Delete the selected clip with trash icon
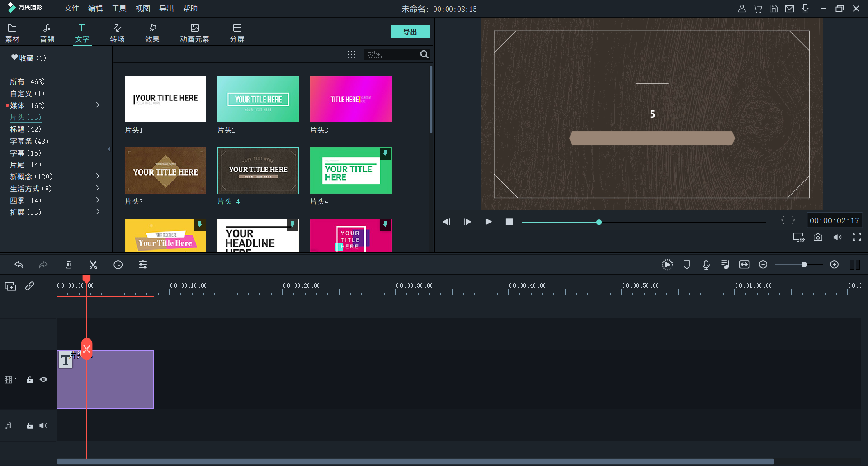The image size is (868, 466). (69, 265)
